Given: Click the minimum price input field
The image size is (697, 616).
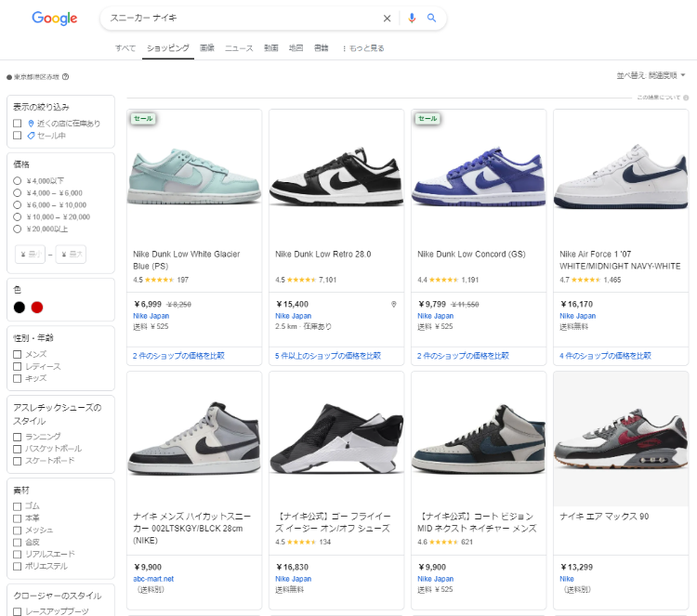Looking at the screenshot, I should (x=31, y=255).
